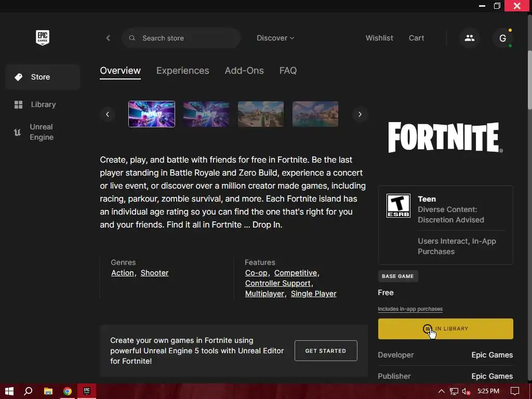Click the network status tray icon
The width and height of the screenshot is (532, 399).
point(454,391)
